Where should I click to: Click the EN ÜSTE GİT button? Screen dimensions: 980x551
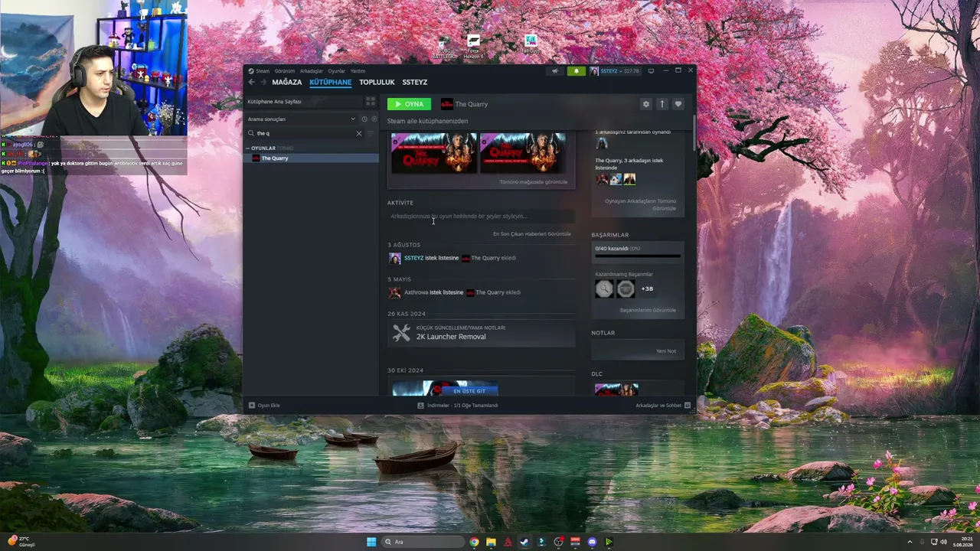point(469,391)
